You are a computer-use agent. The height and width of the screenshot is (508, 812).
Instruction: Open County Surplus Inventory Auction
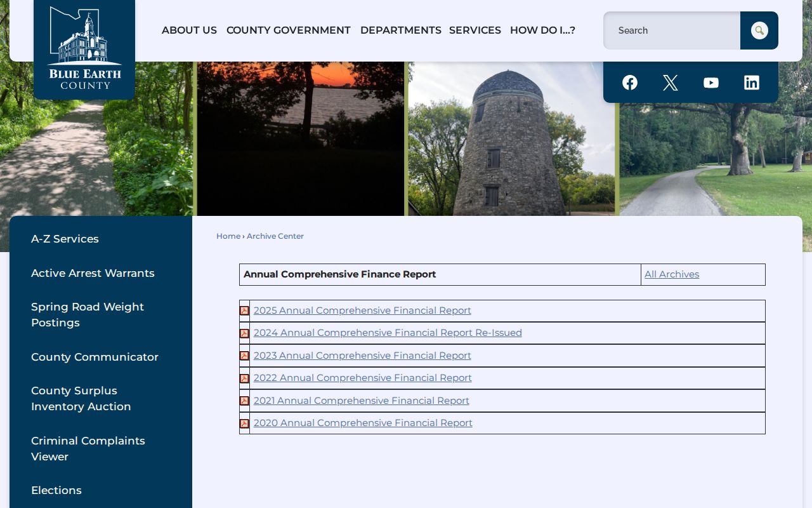point(81,399)
